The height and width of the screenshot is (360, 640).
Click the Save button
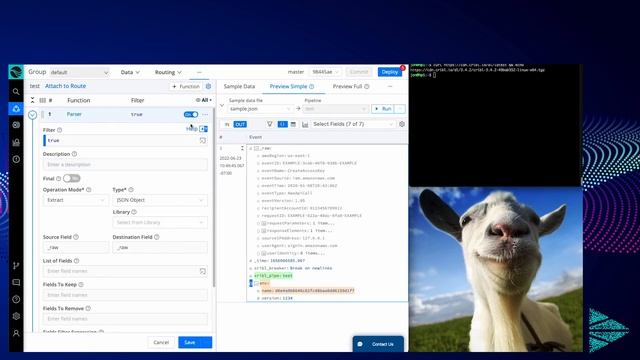(195, 342)
